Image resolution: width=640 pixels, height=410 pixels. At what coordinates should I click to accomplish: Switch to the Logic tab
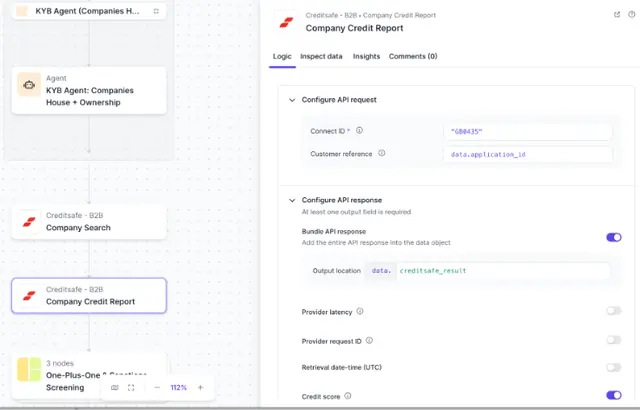pos(282,56)
